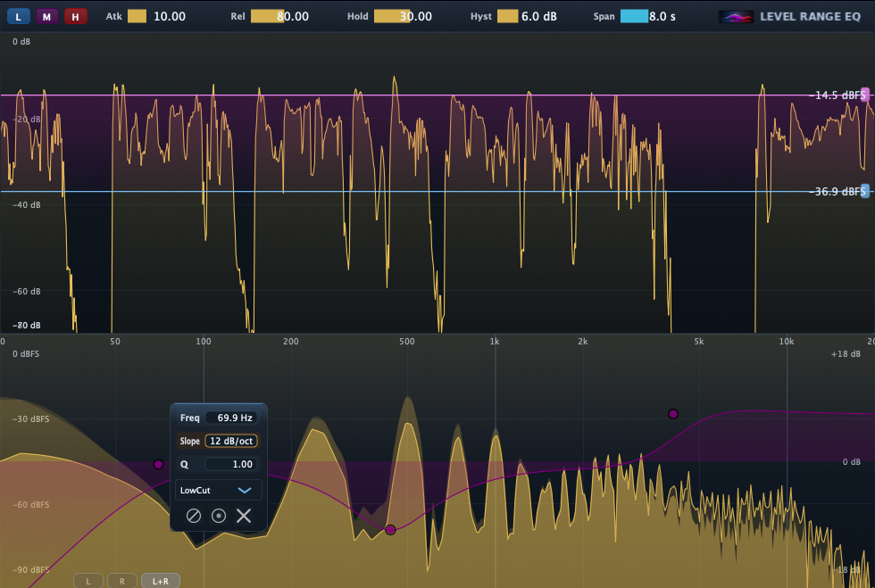This screenshot has height=588, width=875.
Task: Open the LowCut filter type dropdown
Action: click(x=218, y=490)
